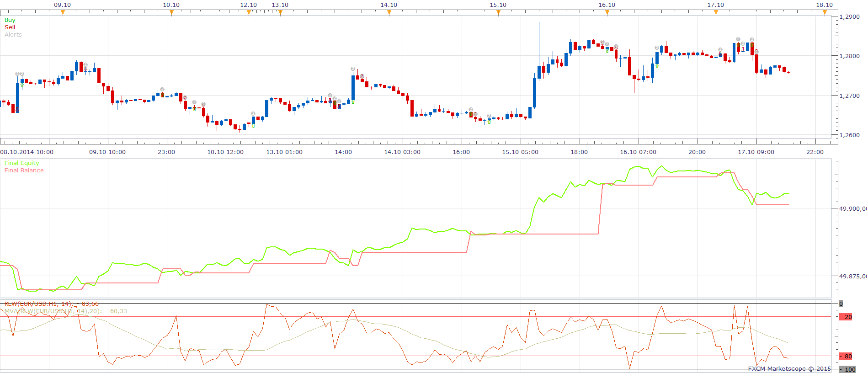Toggle the Buy legend entry
Viewport: 868px width, 373px height.
(10, 20)
